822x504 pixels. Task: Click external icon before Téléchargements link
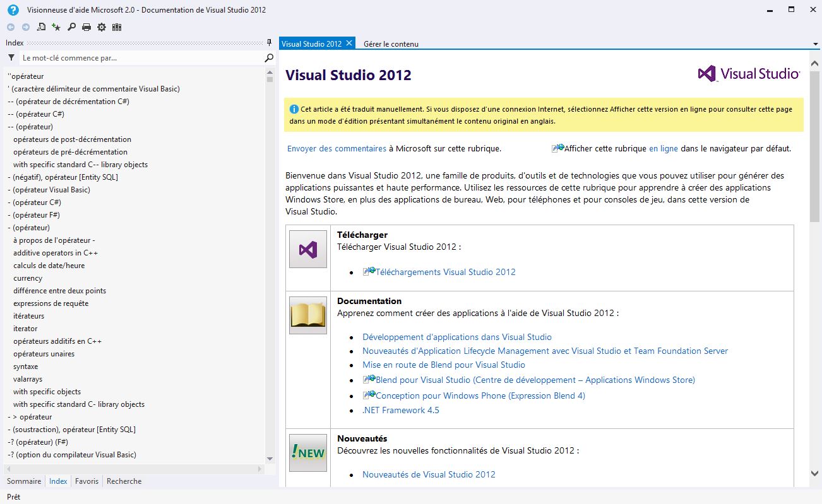point(369,271)
